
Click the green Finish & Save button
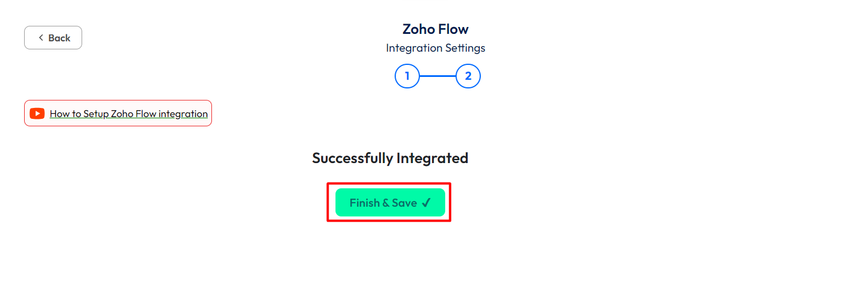click(x=390, y=203)
